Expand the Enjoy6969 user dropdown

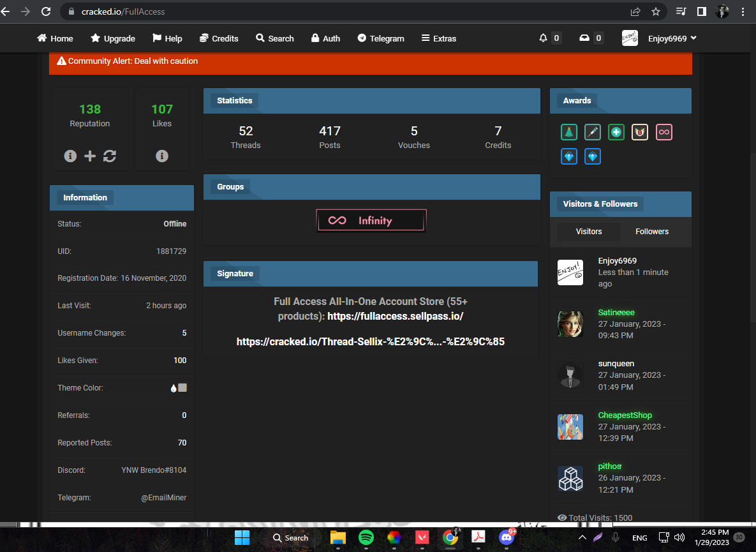(x=672, y=38)
